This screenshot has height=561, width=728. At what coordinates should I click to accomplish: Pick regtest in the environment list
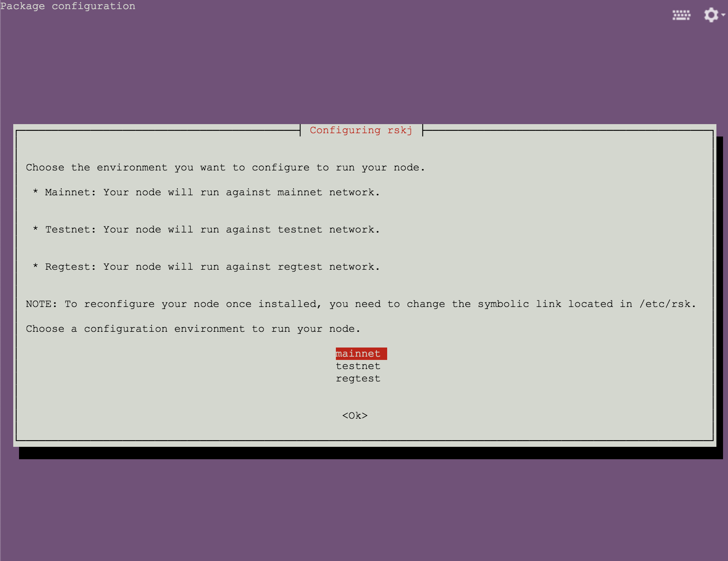point(358,379)
